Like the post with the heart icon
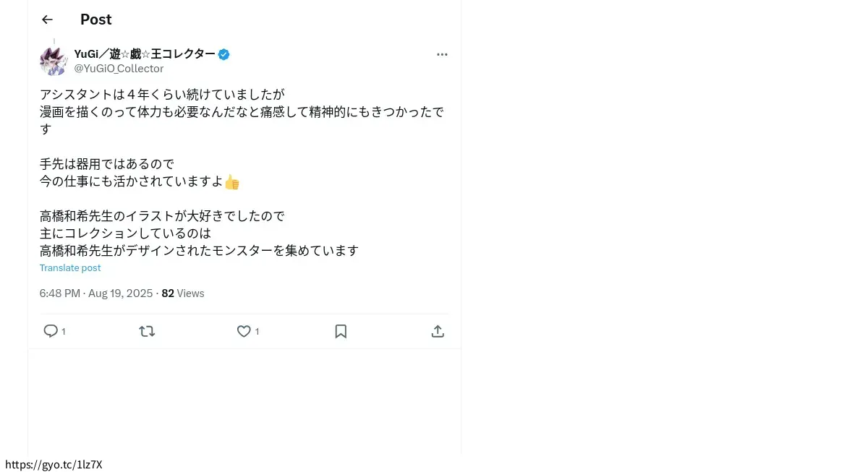 244,331
